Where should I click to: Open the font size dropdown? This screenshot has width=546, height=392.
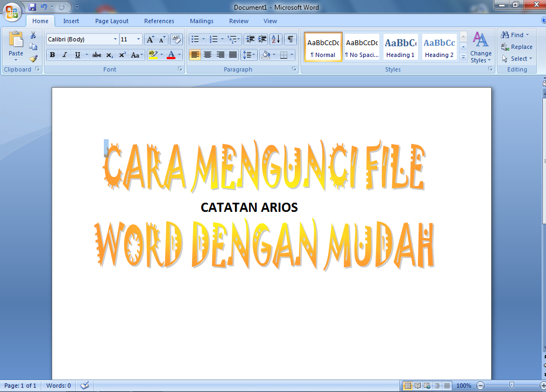[138, 39]
